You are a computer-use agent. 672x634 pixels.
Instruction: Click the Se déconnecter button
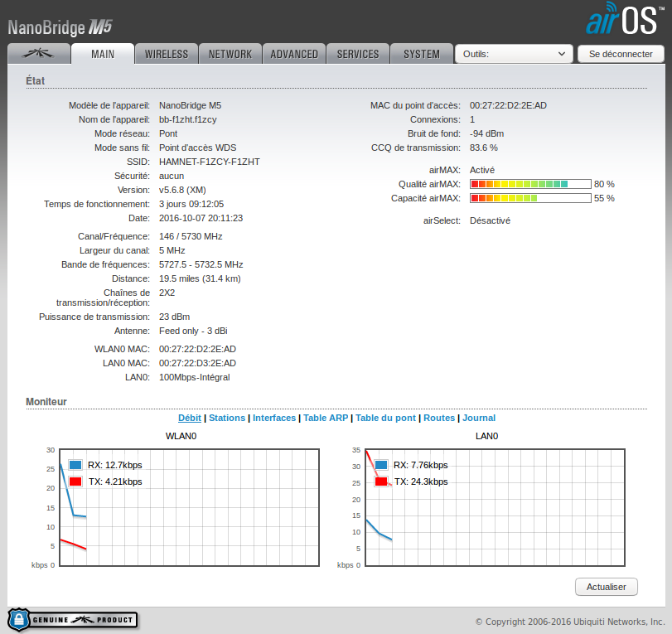coord(621,54)
